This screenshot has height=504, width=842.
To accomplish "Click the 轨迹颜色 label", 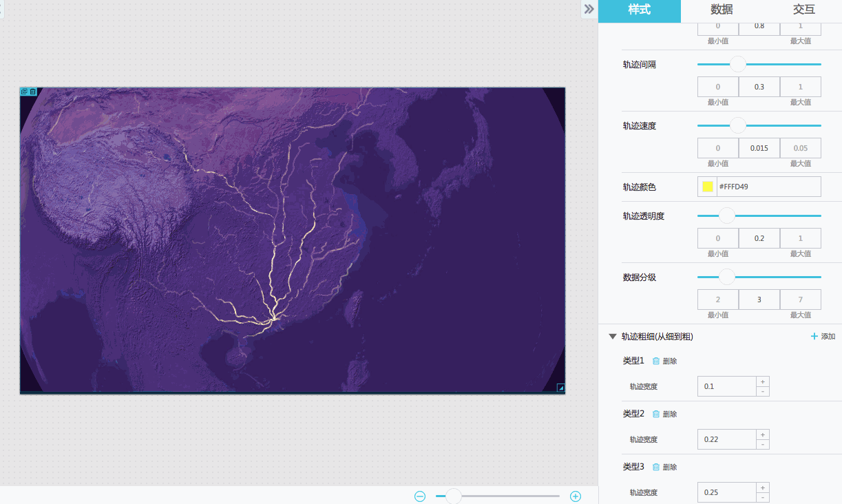I will [640, 187].
